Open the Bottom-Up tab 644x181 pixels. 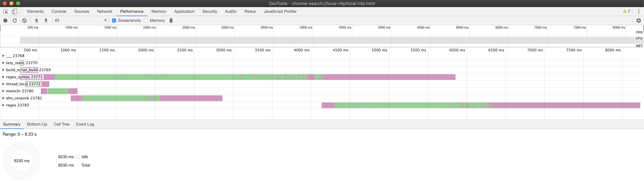tap(37, 124)
